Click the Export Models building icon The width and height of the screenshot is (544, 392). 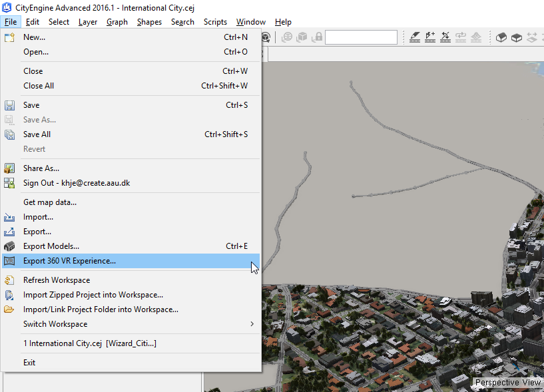tap(9, 246)
